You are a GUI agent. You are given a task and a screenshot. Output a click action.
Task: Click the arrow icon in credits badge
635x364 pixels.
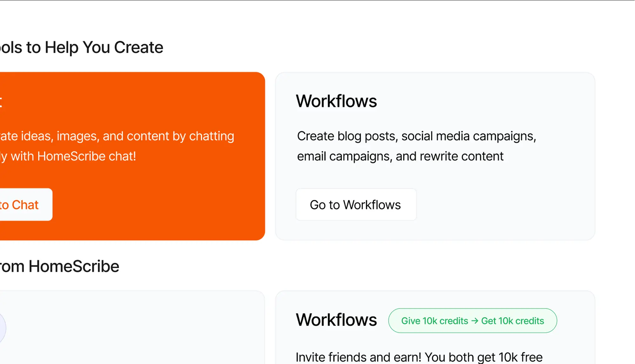(x=475, y=321)
